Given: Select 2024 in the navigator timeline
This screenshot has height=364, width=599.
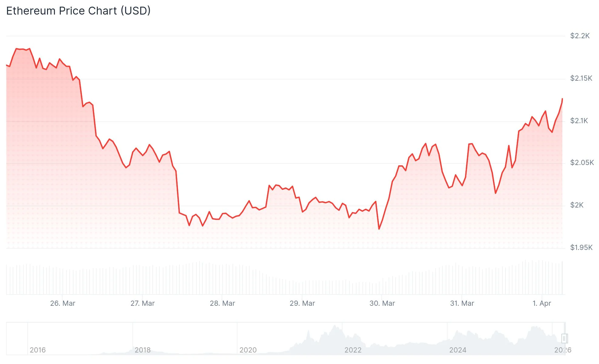Looking at the screenshot, I should coord(458,350).
